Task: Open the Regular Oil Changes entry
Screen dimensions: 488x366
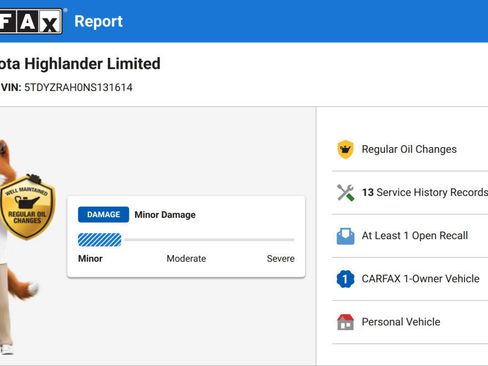Action: click(x=410, y=149)
